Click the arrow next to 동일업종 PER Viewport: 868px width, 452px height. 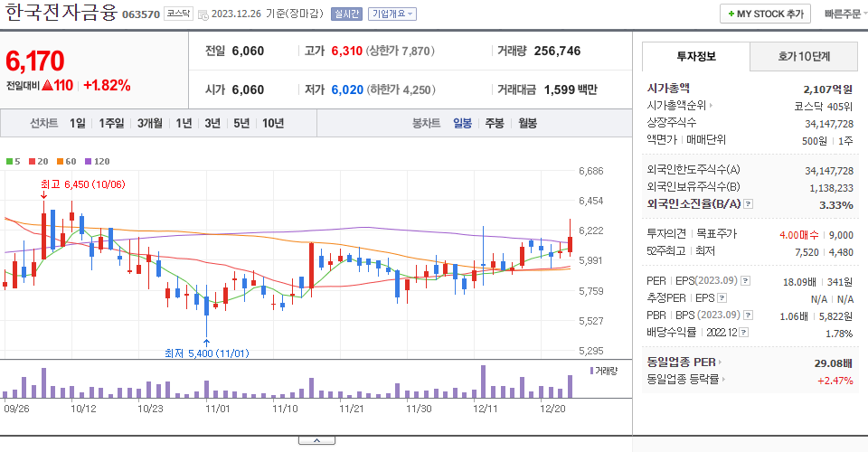pos(721,363)
